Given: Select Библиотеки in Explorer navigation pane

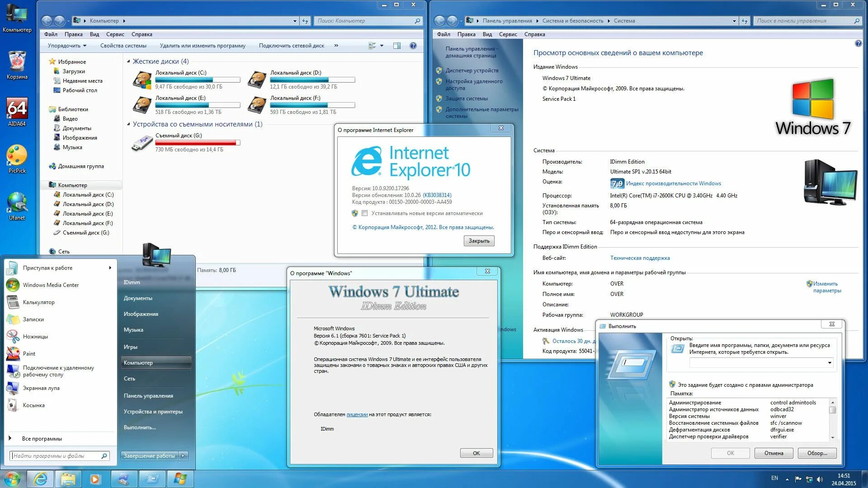Looking at the screenshot, I should click(x=73, y=109).
